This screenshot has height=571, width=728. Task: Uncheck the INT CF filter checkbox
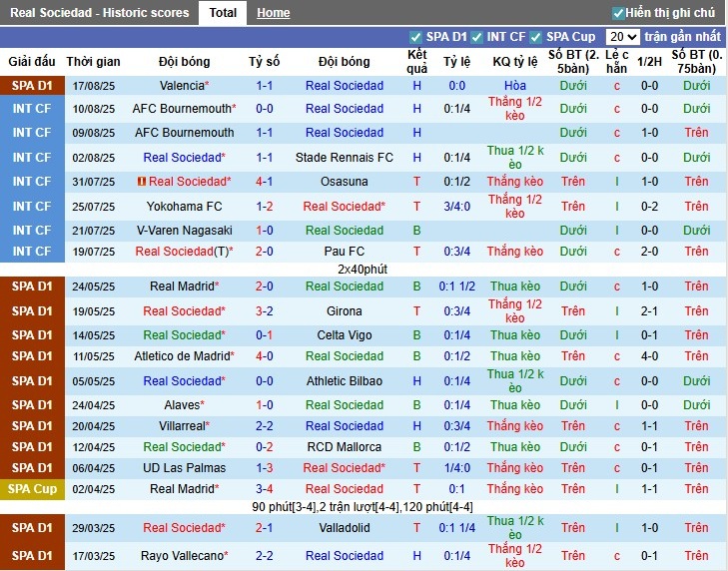pos(476,37)
